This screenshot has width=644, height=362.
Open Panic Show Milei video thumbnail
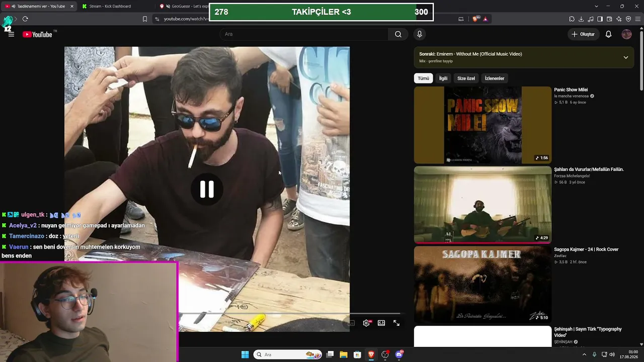(x=483, y=125)
